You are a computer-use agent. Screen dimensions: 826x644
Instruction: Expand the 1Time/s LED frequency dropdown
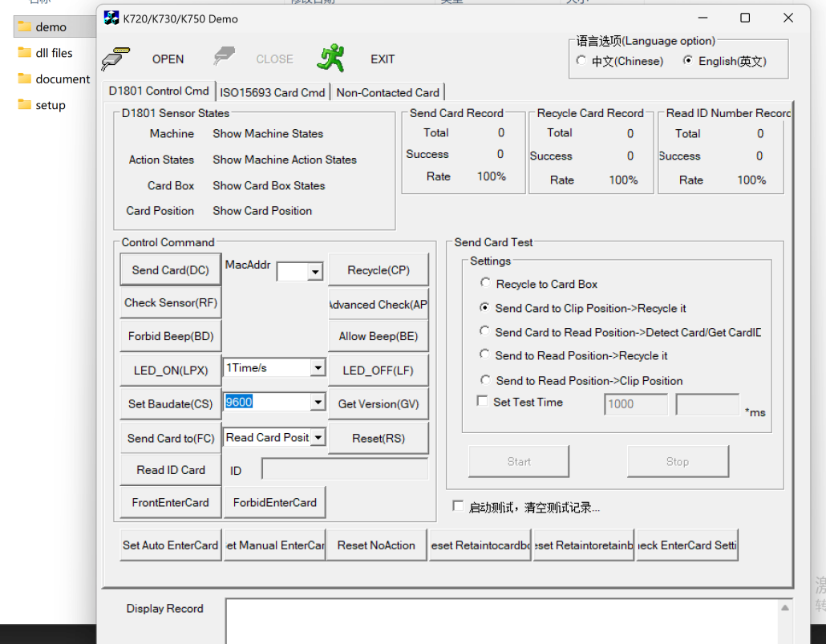click(318, 367)
